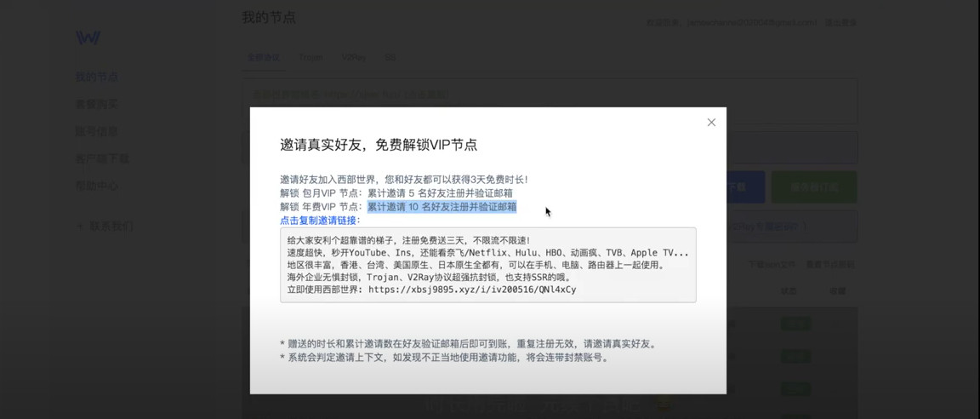
Task: Select the 全部协议 tab in background page
Action: 263,58
